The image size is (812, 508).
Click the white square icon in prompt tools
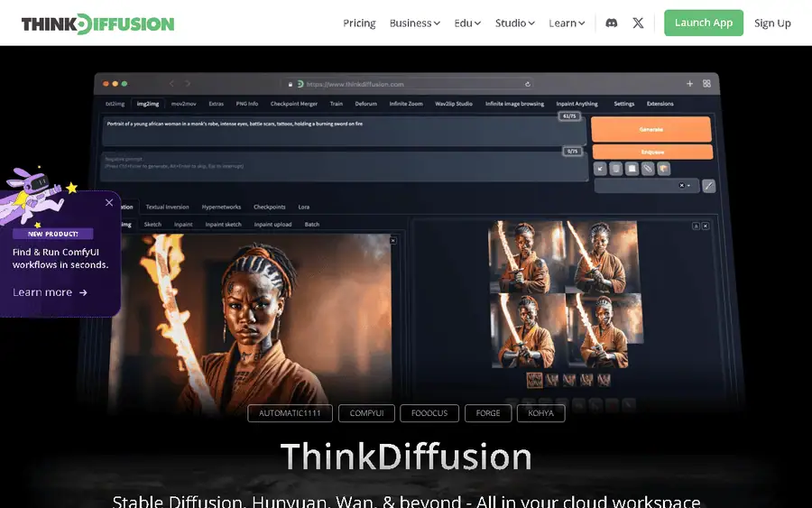click(x=632, y=169)
